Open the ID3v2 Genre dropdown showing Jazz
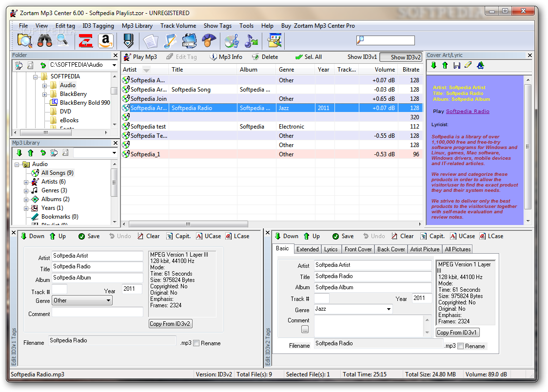Viewport: 548px width, 392px height. pos(389,309)
